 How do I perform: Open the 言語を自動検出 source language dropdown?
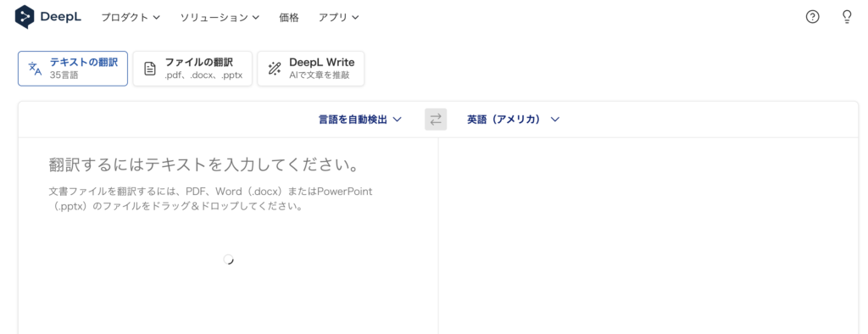[x=359, y=119]
